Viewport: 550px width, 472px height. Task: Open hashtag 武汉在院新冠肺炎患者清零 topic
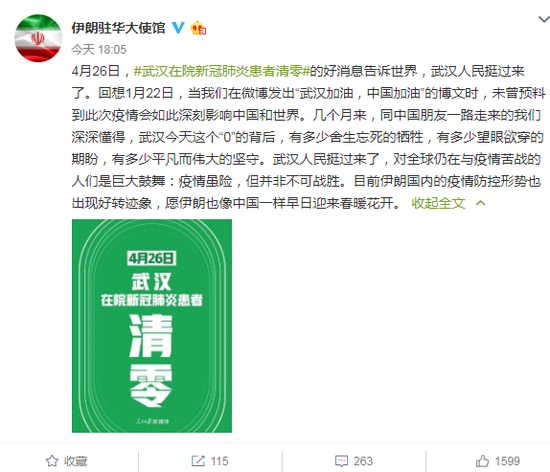coord(222,71)
